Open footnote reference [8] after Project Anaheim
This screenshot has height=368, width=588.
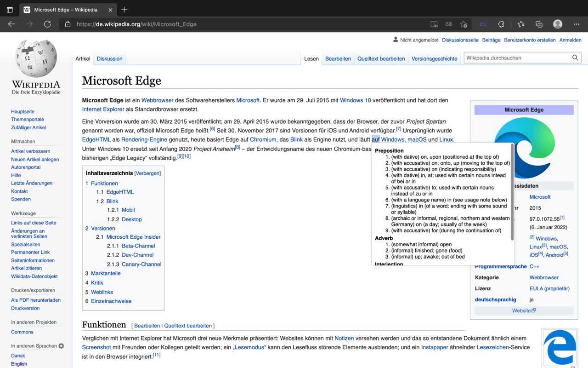[x=237, y=147]
